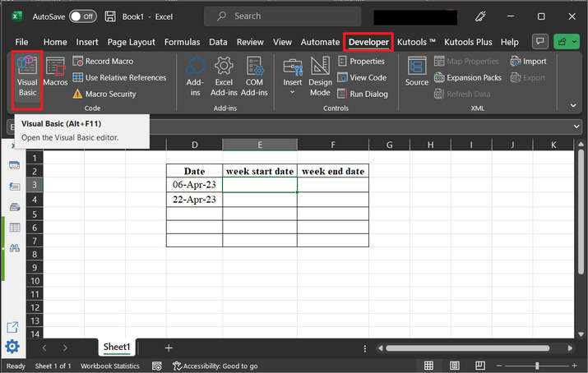Open Excel Add-ins dialog

click(224, 76)
